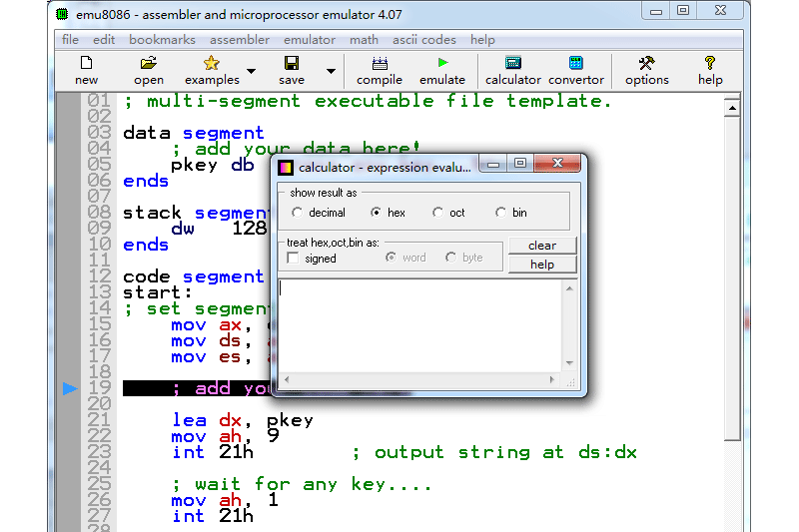Screen dimensions: 799x532
Task: Click the help question mark icon
Action: [x=710, y=63]
